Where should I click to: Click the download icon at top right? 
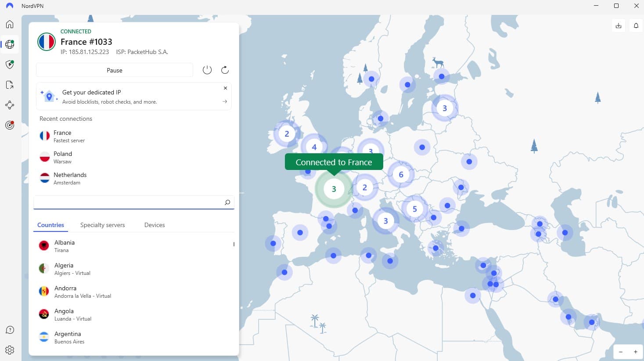[x=619, y=25]
